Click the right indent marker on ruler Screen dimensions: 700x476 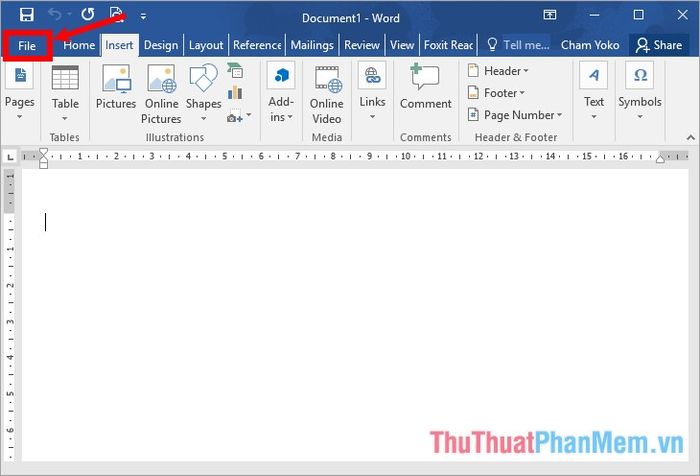point(660,158)
